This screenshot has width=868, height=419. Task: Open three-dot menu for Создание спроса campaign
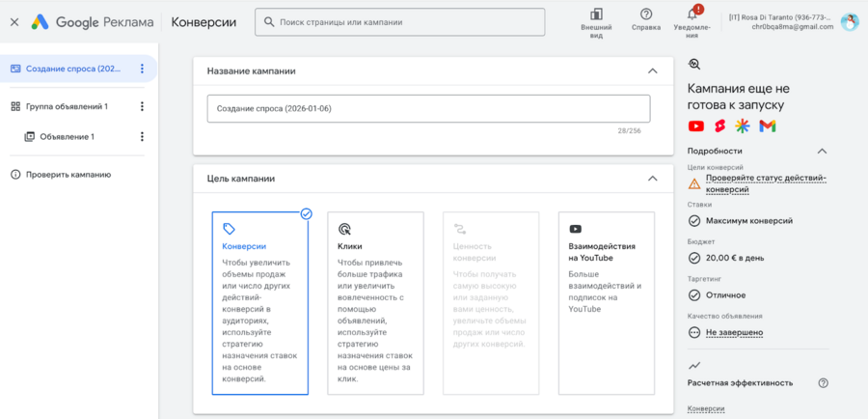[x=142, y=69]
